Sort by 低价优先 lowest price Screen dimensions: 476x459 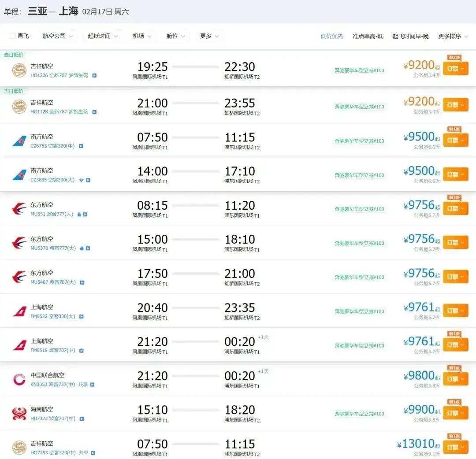click(x=331, y=36)
